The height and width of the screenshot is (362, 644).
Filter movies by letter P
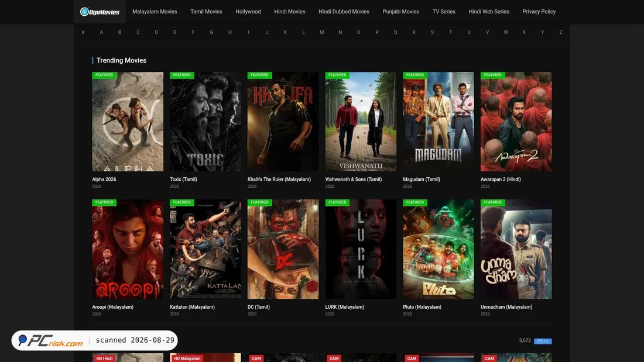coord(377,32)
